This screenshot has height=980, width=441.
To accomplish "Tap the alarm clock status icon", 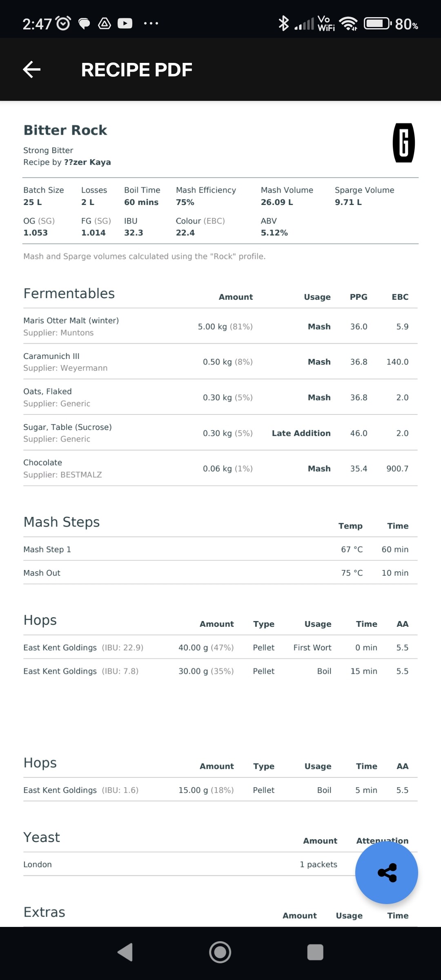I will coord(63,23).
